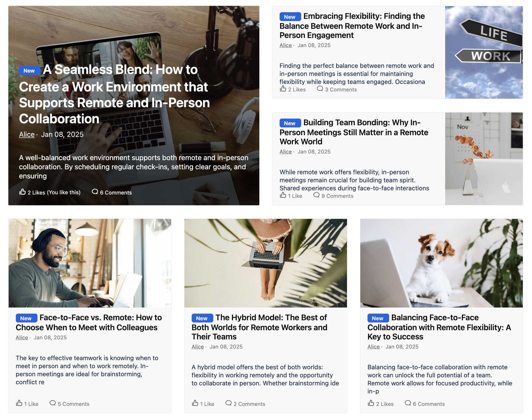The width and height of the screenshot is (532, 420).
Task: Open the Building Team Bonding article title
Action: click(354, 132)
